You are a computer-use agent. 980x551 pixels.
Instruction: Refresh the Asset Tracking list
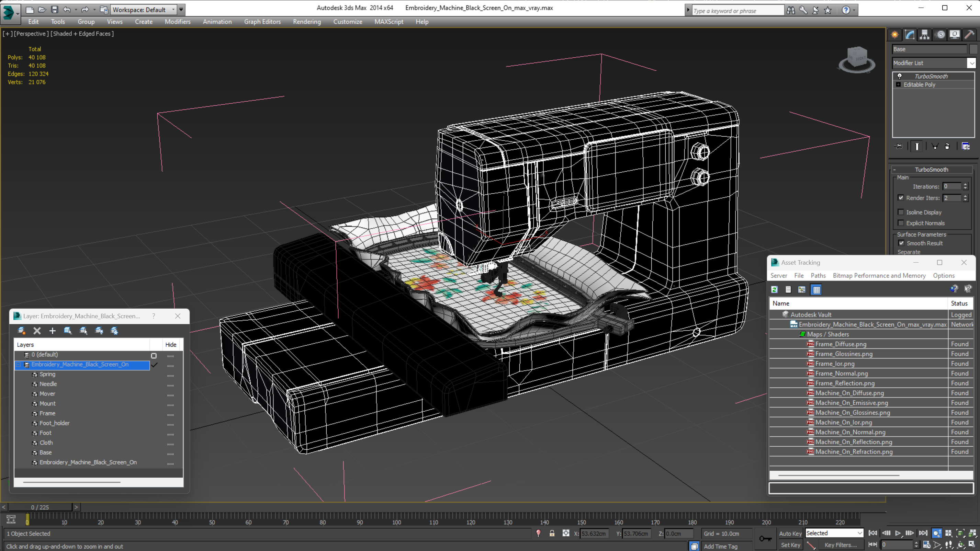pyautogui.click(x=774, y=290)
